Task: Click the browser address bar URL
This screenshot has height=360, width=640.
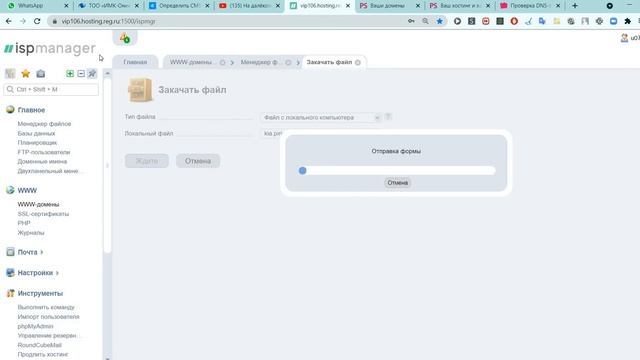Action: 108,21
